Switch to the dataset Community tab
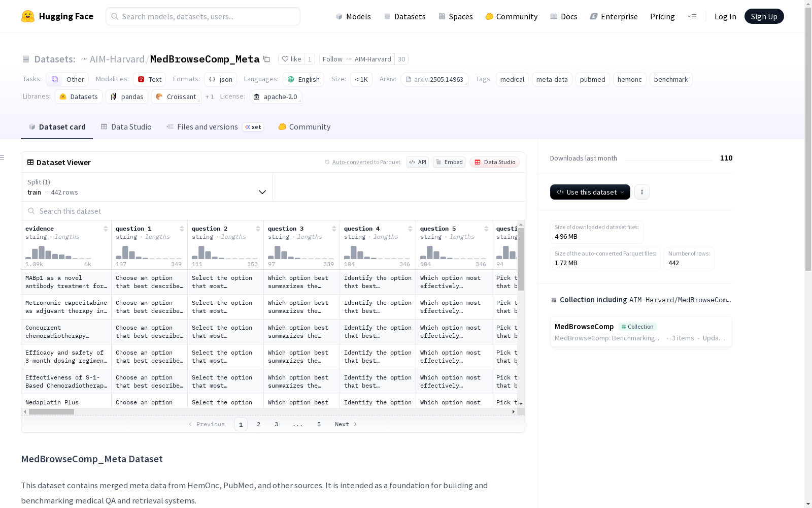This screenshot has width=812, height=508. click(x=304, y=127)
